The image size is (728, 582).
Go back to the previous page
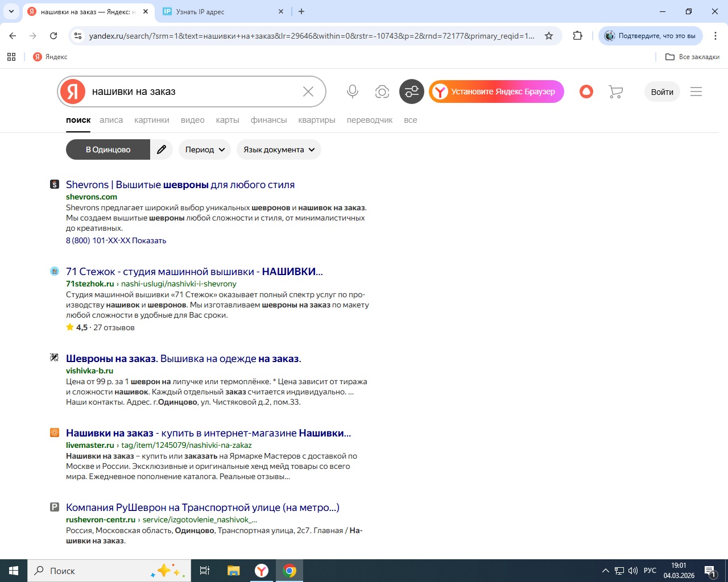(x=13, y=36)
